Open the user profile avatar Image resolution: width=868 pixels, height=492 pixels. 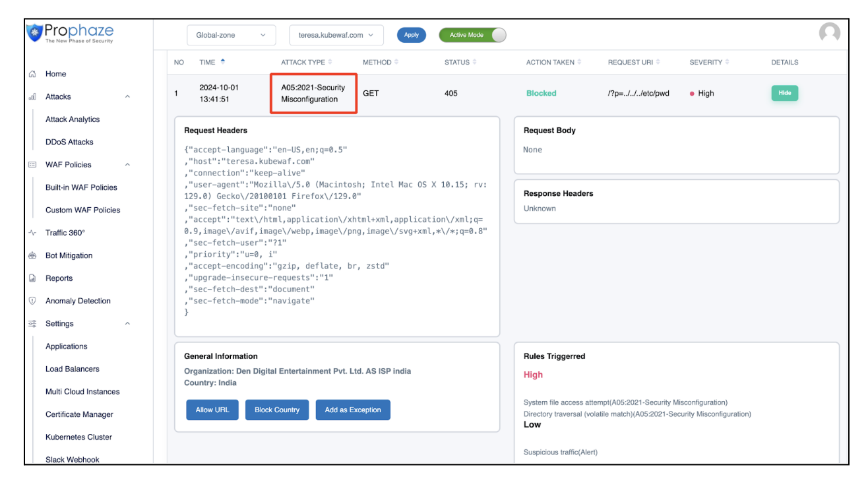(829, 34)
